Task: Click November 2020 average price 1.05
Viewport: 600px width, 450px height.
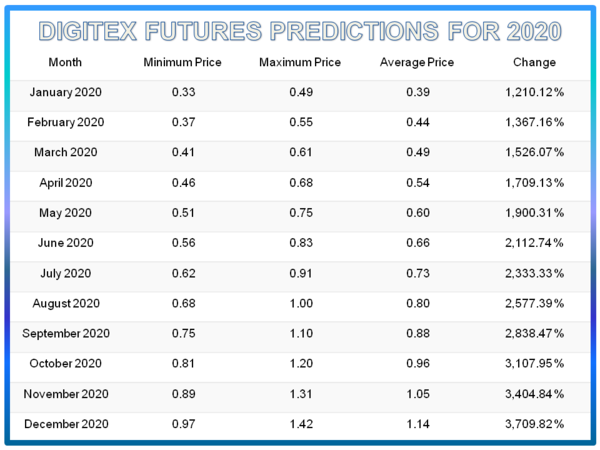Action: click(416, 394)
